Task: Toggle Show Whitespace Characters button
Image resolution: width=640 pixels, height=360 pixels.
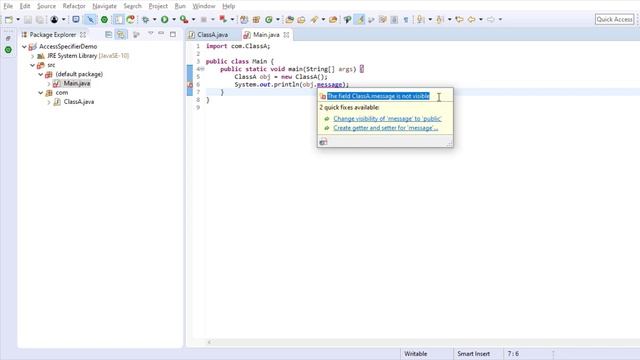Action: tap(406, 20)
